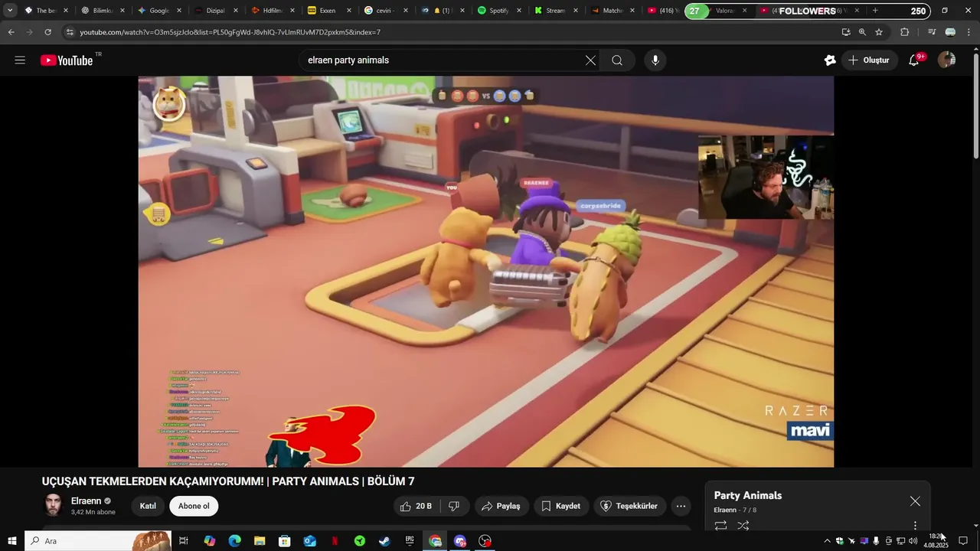Like the video (20 B)
980x551 pixels.
416,506
